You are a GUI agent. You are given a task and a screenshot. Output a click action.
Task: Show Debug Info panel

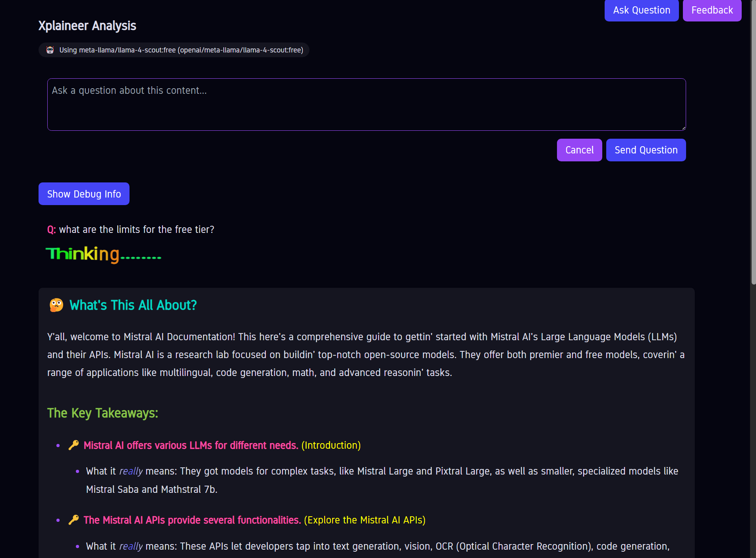click(84, 194)
